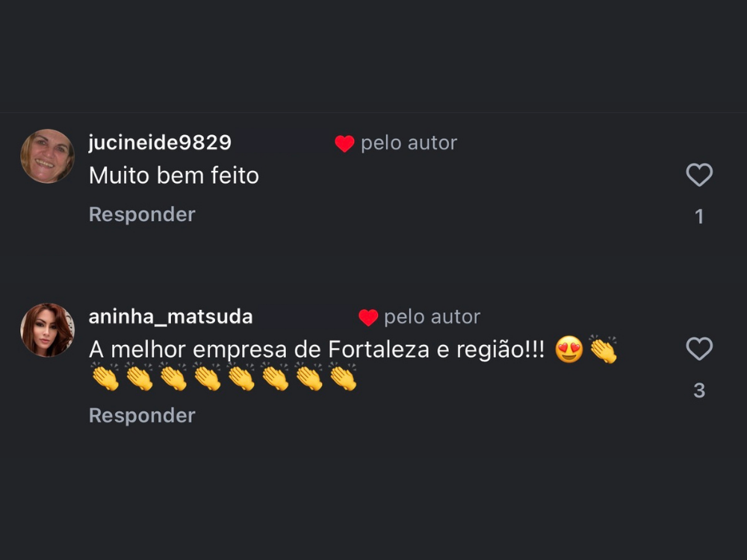Reply to jucineide9829 via Responder
The image size is (747, 560).
click(x=142, y=214)
